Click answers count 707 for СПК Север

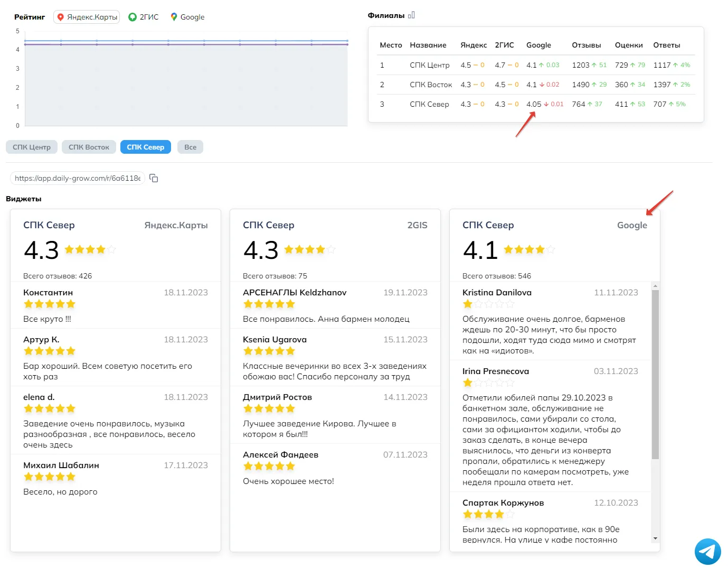[660, 104]
